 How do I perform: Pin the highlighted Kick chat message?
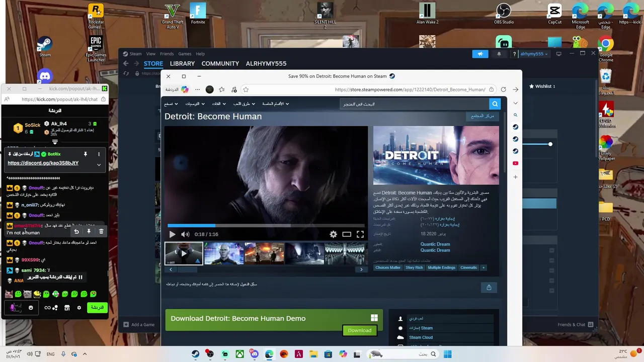(x=89, y=231)
